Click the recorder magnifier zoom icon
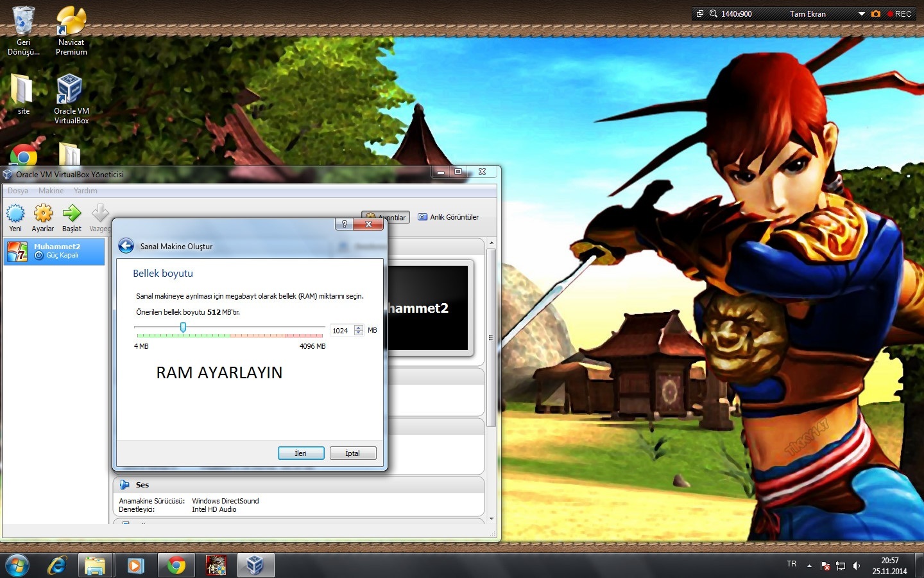This screenshot has width=924, height=578. 714,13
